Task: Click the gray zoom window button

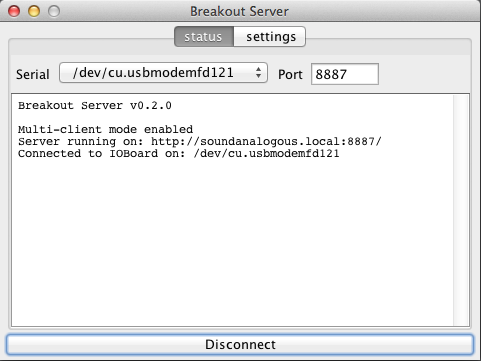Action: pos(54,11)
